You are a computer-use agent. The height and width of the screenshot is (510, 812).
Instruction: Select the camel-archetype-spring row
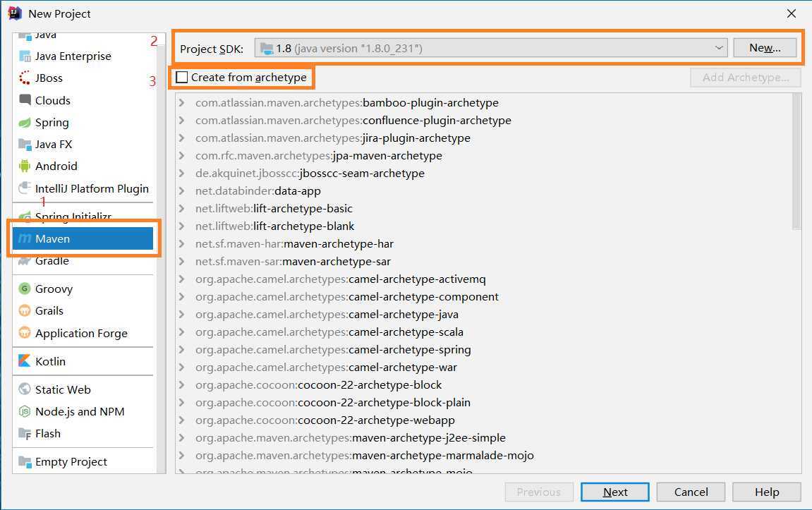[x=484, y=349]
